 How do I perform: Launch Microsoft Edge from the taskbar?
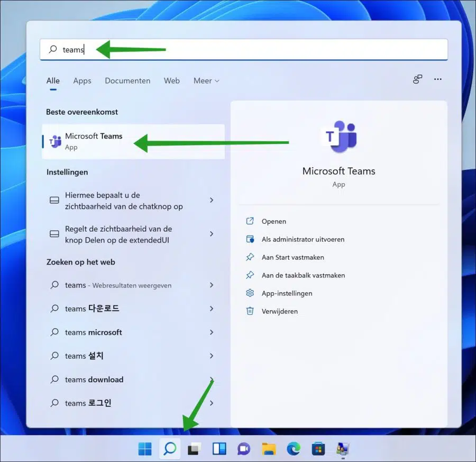pyautogui.click(x=294, y=449)
